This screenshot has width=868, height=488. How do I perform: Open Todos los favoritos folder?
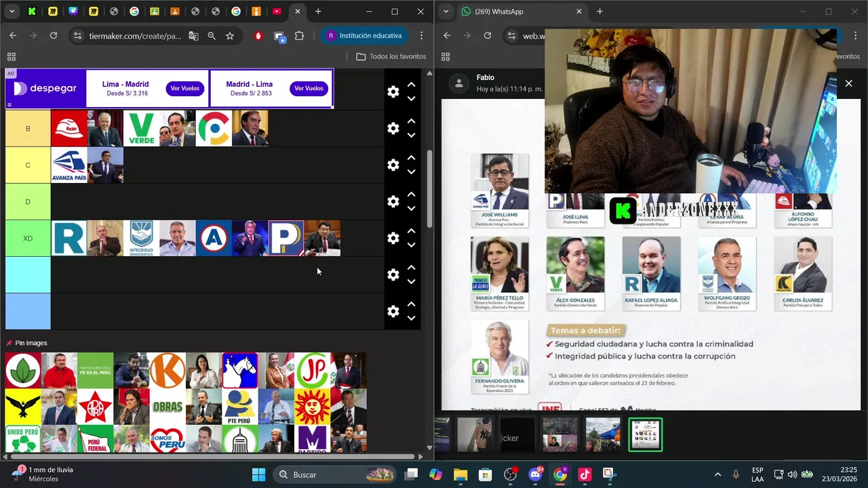[391, 56]
